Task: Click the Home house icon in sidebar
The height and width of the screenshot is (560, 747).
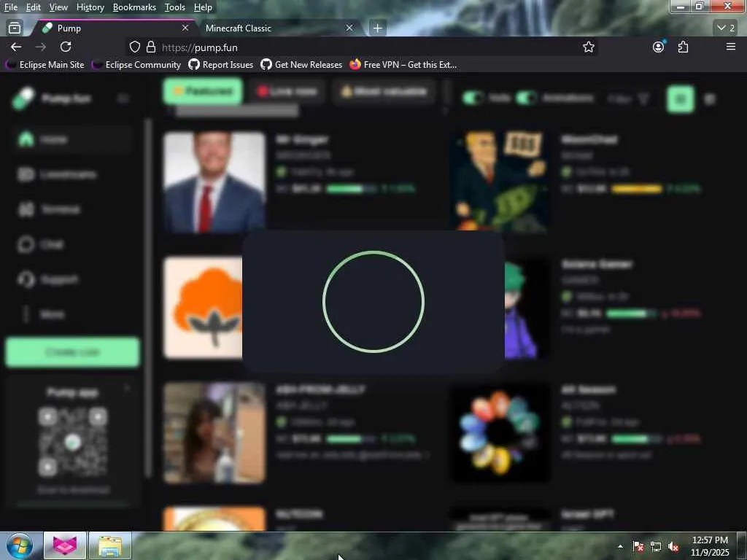Action: pos(26,139)
